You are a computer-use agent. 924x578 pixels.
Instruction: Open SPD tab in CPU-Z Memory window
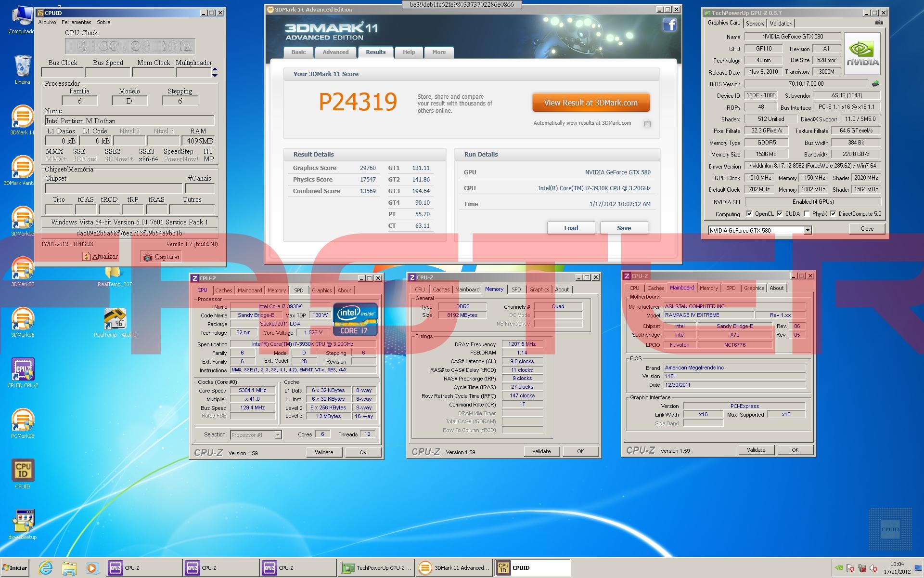click(516, 289)
